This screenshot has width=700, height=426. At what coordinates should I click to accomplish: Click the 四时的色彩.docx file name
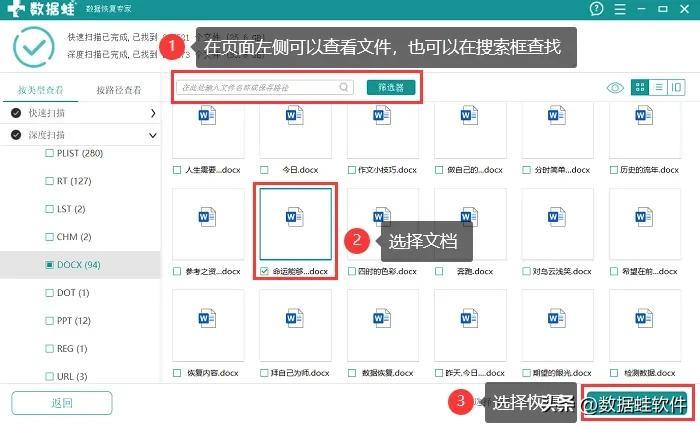pos(388,271)
